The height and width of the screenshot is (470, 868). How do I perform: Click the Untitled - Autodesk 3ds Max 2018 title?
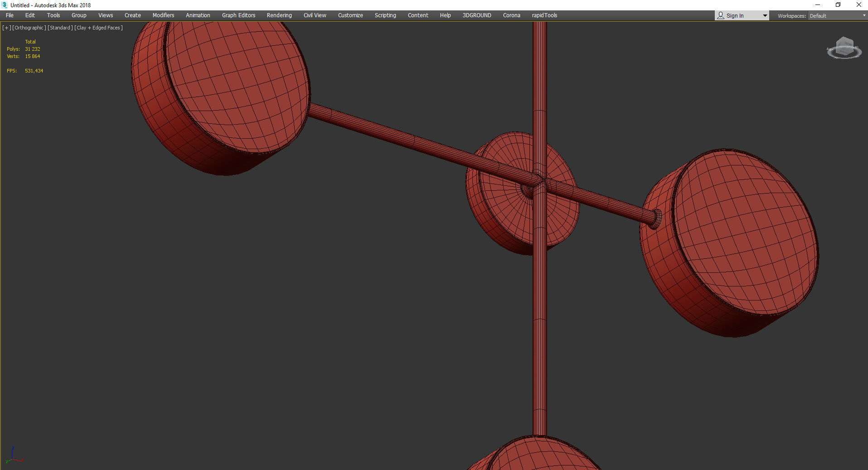(51, 5)
